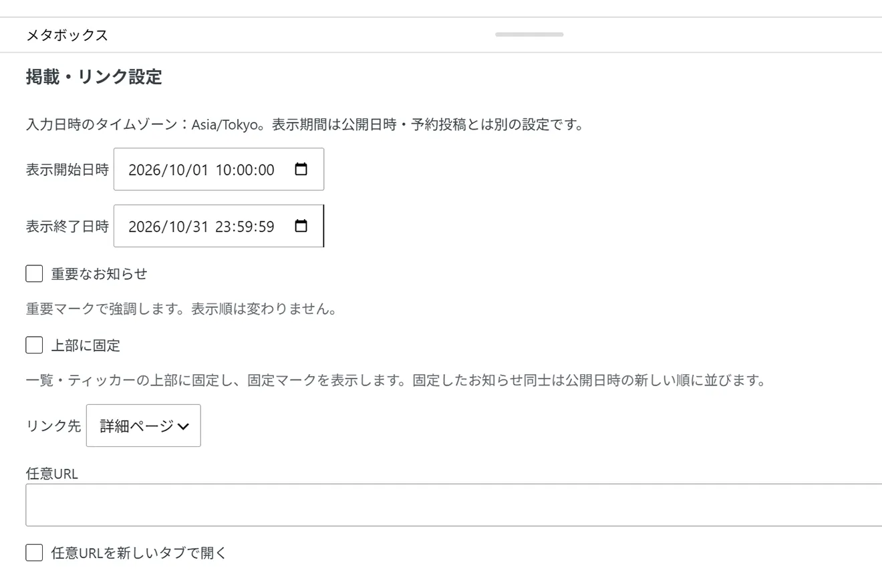Click the 上部に固定 label text
Image resolution: width=882 pixels, height=588 pixels.
tap(86, 345)
